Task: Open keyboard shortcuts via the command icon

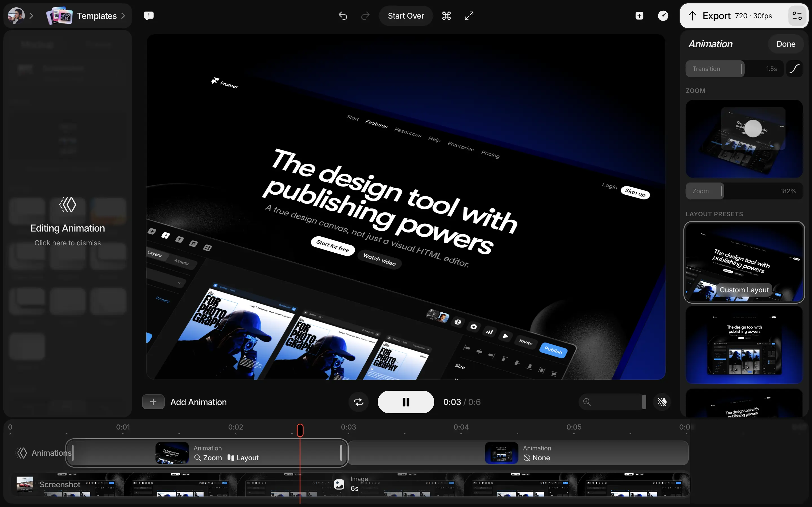Action: pos(446,15)
